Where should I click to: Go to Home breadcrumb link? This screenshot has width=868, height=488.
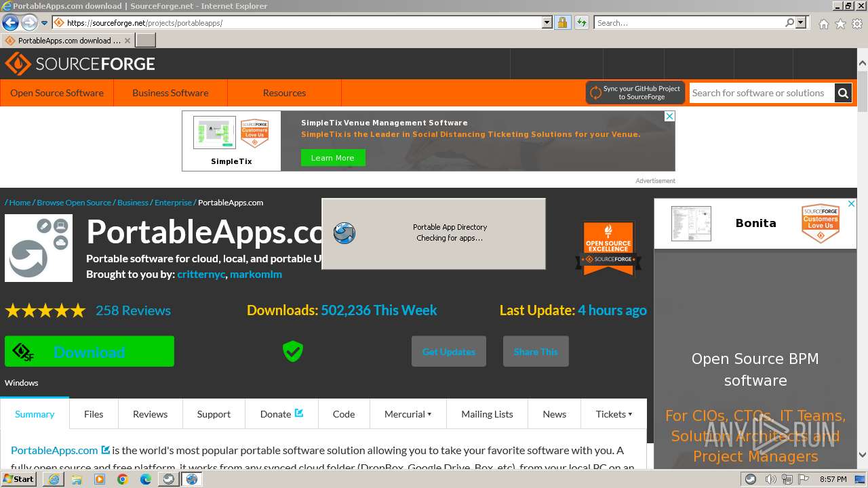tap(20, 203)
